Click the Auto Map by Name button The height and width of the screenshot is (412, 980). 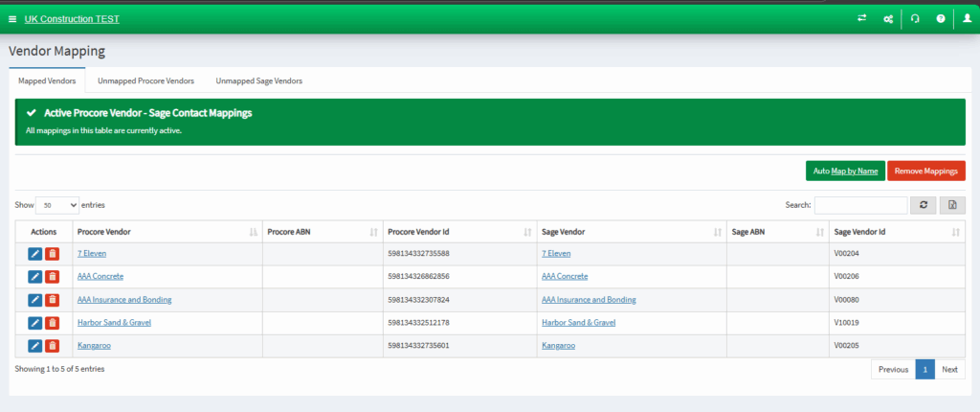[x=846, y=171]
